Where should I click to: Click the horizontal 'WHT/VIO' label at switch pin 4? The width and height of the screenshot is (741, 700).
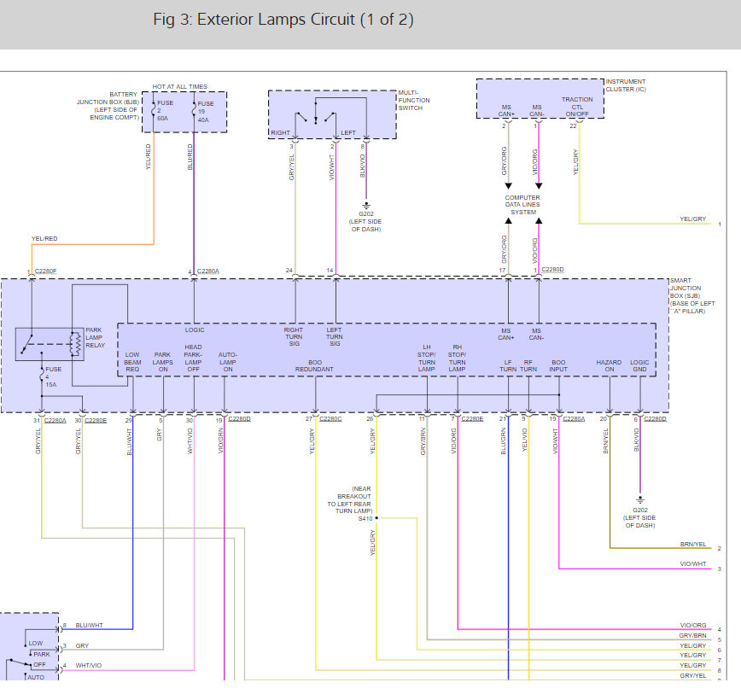(x=89, y=666)
